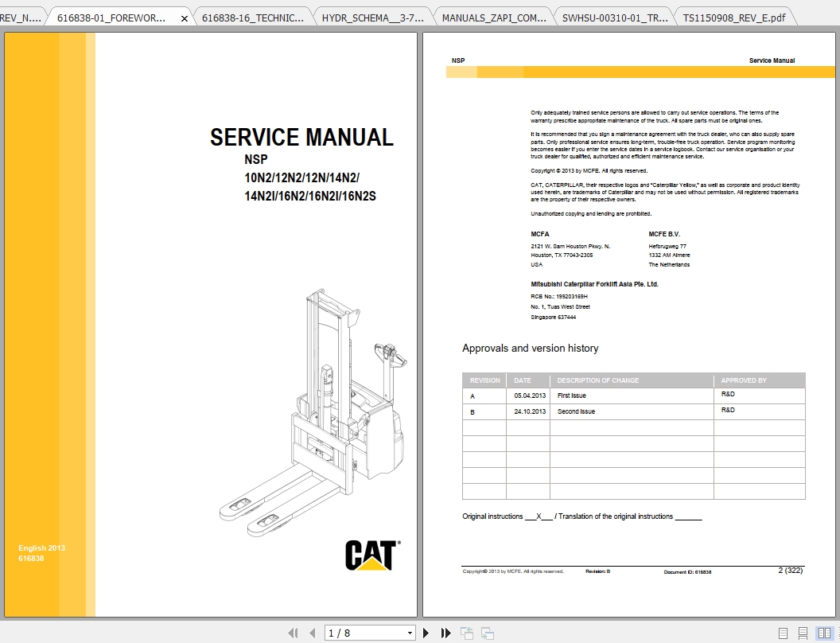Switch to the TS1150908_REV_E.pdf tab
The image size is (840, 643).
[x=732, y=16]
